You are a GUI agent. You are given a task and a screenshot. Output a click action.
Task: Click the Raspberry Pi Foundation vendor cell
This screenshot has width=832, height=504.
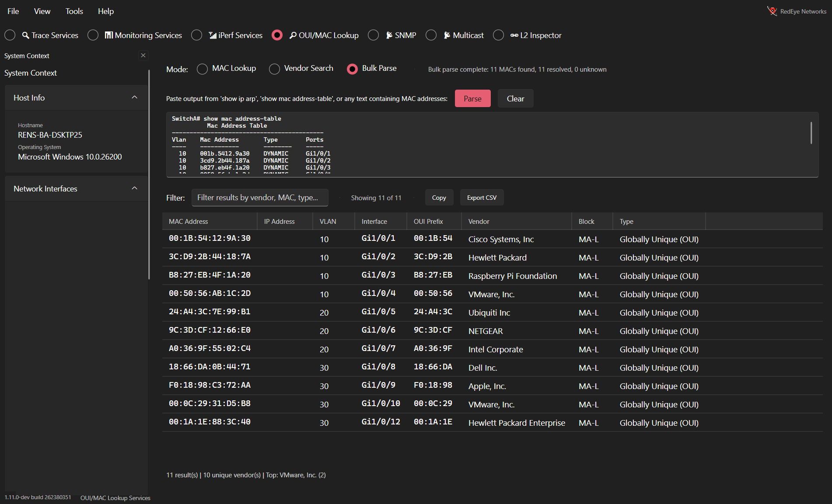point(513,276)
